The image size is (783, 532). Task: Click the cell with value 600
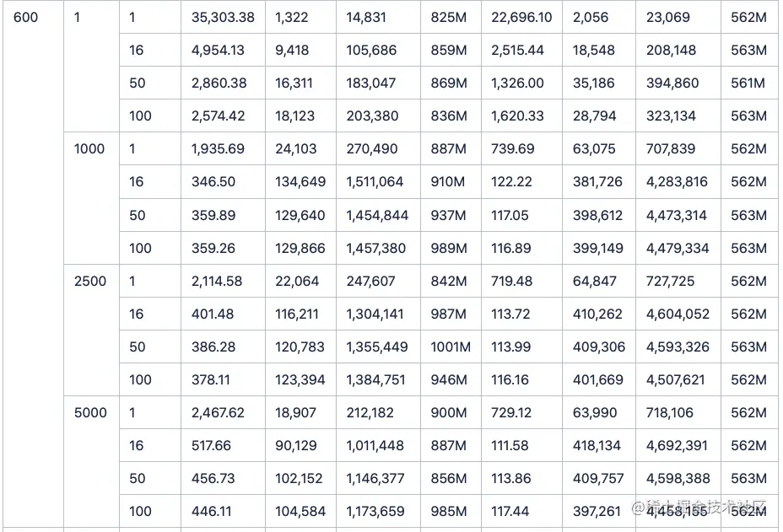click(x=26, y=17)
